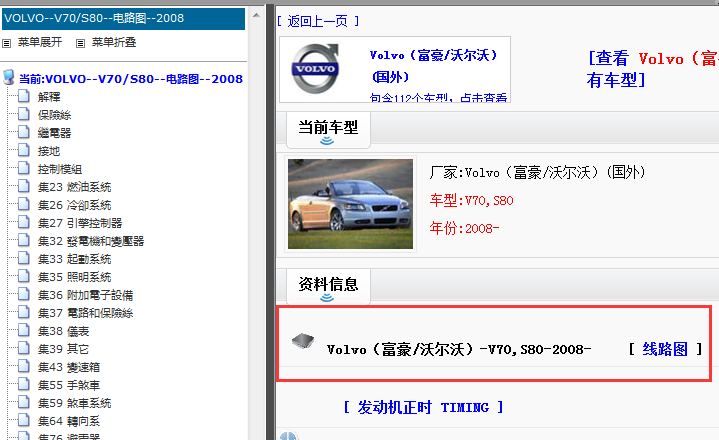Open 集43 變速箱 tree item
Screen dimensions: 719x440
69,367
